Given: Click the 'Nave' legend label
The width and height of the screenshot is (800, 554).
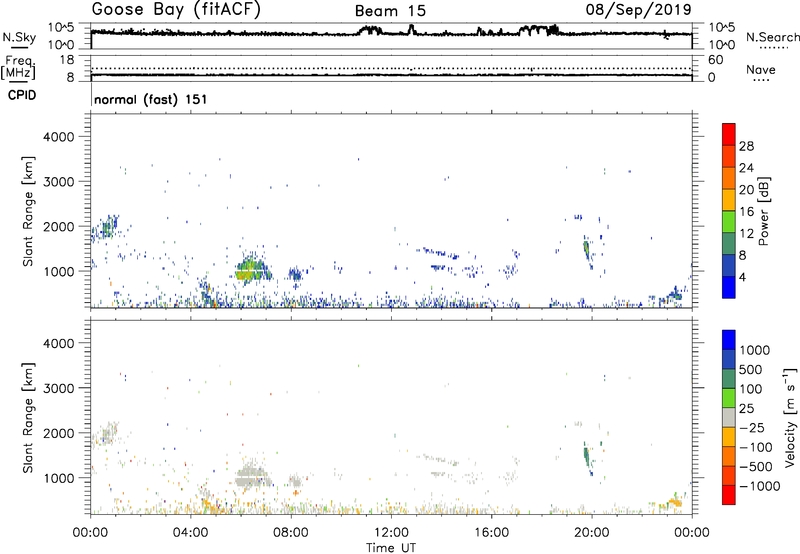Looking at the screenshot, I should (761, 69).
